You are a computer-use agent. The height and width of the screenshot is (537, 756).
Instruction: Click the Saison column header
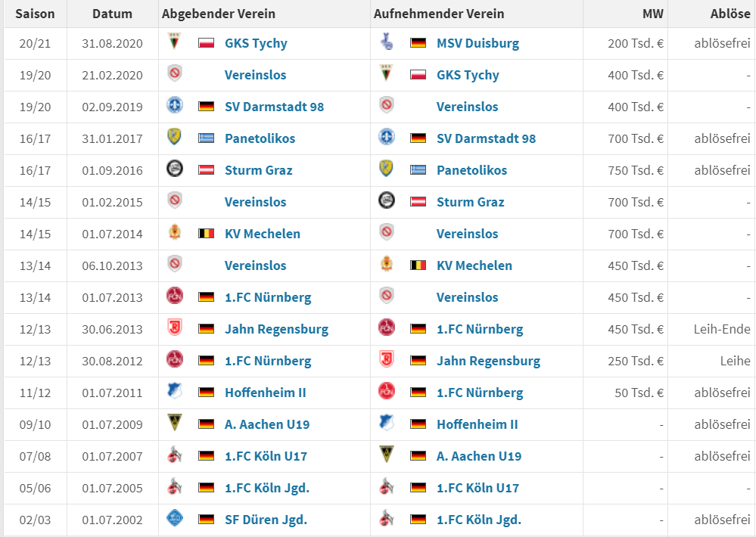coord(36,14)
